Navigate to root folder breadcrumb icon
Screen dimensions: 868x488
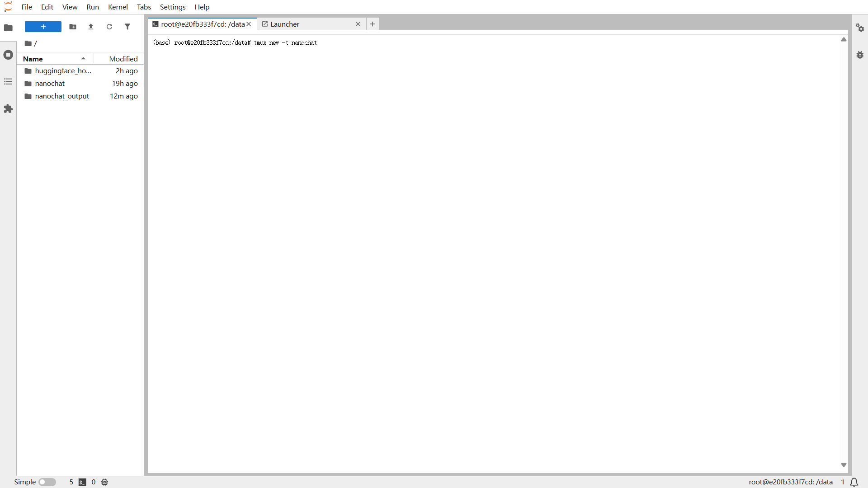[28, 43]
